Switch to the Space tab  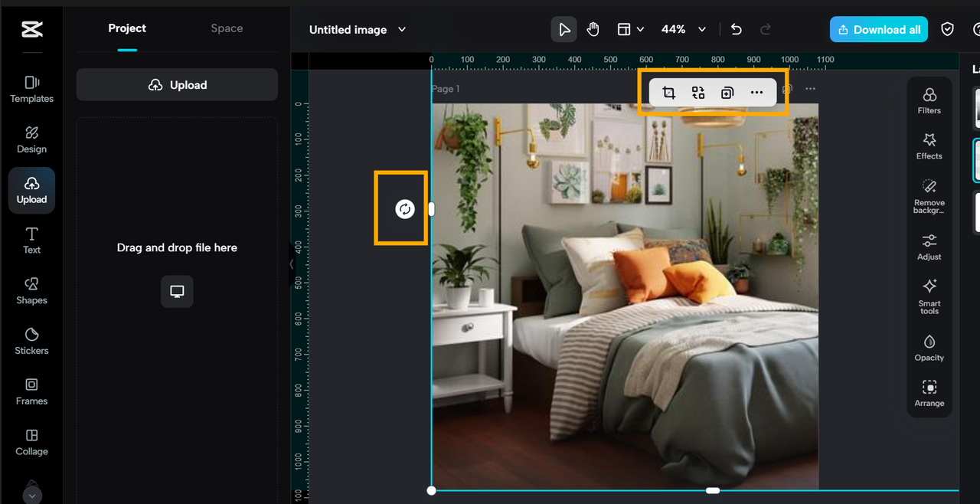tap(227, 28)
